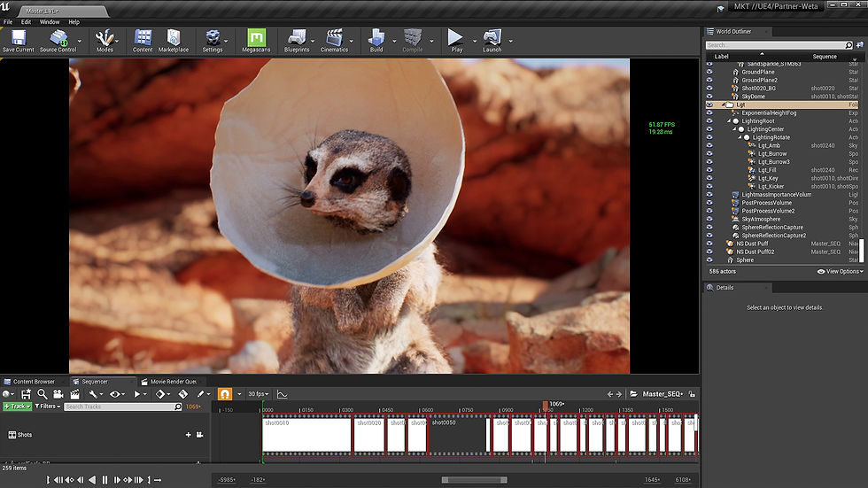This screenshot has height=488, width=868.
Task: Collapse the Lgt folder in the outliner
Action: point(723,105)
